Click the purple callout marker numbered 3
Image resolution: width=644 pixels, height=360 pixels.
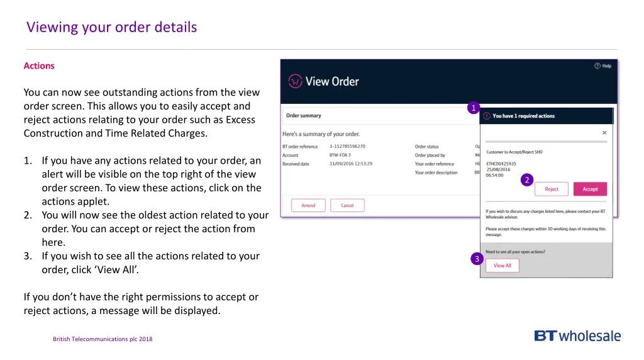coord(477,259)
